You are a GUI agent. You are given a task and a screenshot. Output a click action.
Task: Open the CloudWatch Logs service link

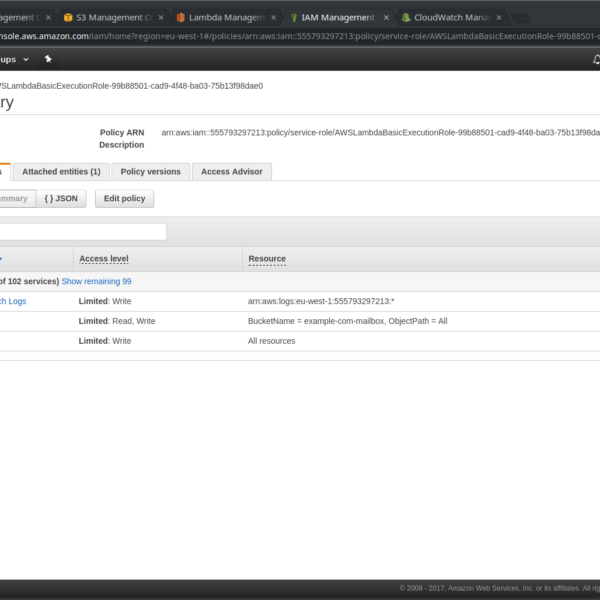(x=13, y=301)
